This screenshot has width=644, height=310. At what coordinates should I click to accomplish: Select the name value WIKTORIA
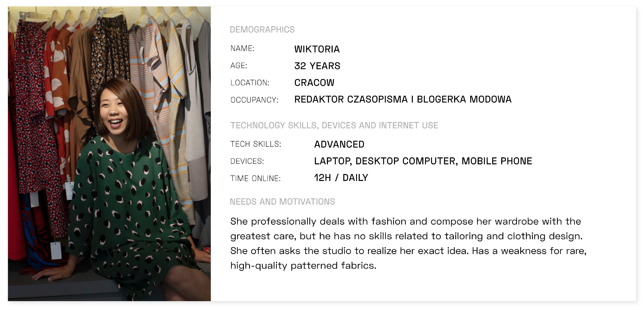point(317,49)
